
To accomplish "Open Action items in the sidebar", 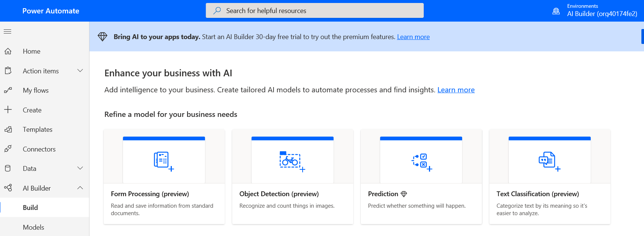I will [x=41, y=71].
